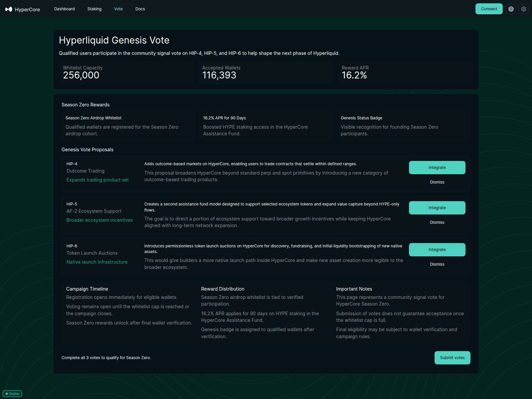Integrate the HIP-6 Token Launch Auctions proposal
This screenshot has width=532, height=399.
pyautogui.click(x=437, y=249)
